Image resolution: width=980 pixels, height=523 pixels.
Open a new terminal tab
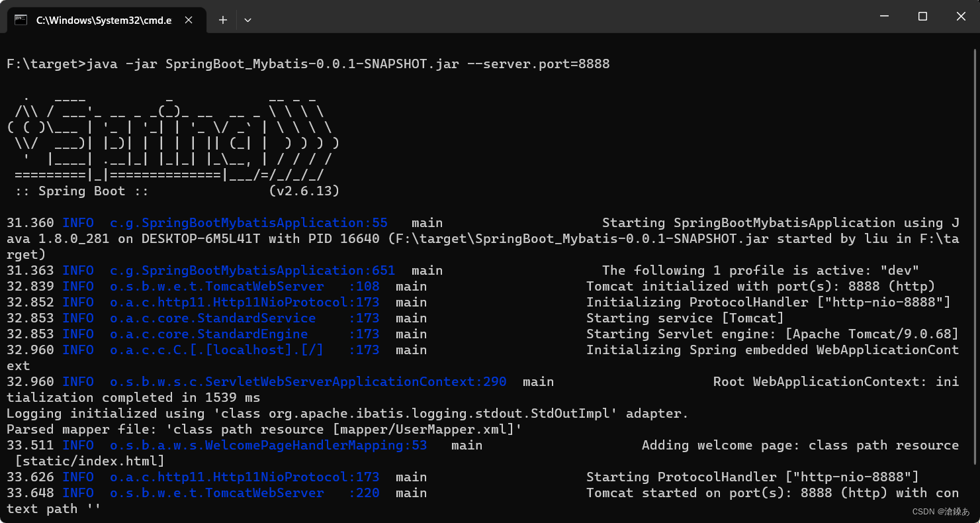coord(223,21)
